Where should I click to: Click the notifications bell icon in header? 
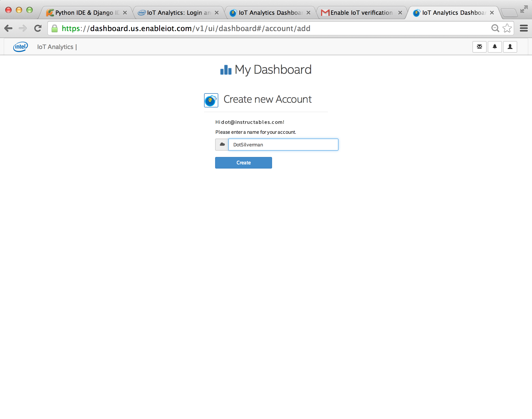coord(495,47)
